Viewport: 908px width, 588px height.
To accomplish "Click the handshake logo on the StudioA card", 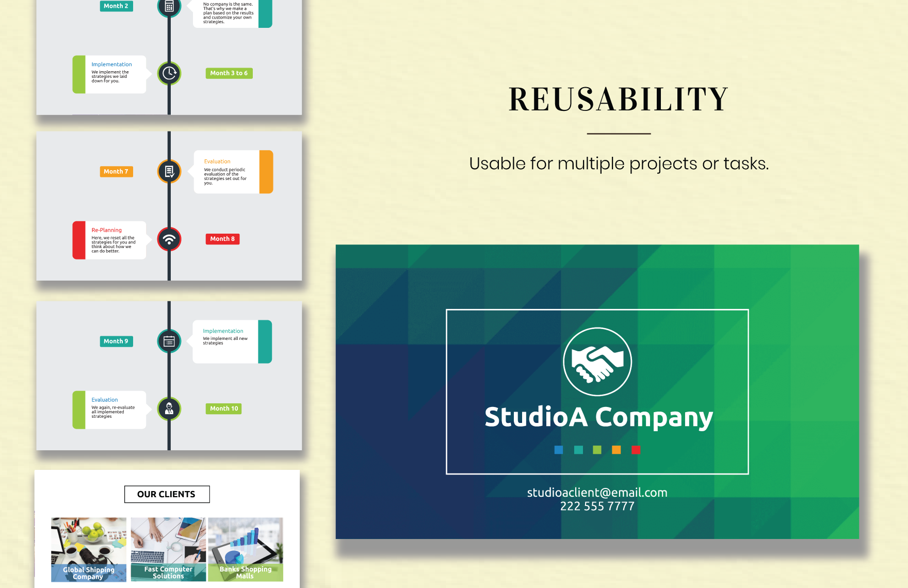I will click(597, 362).
